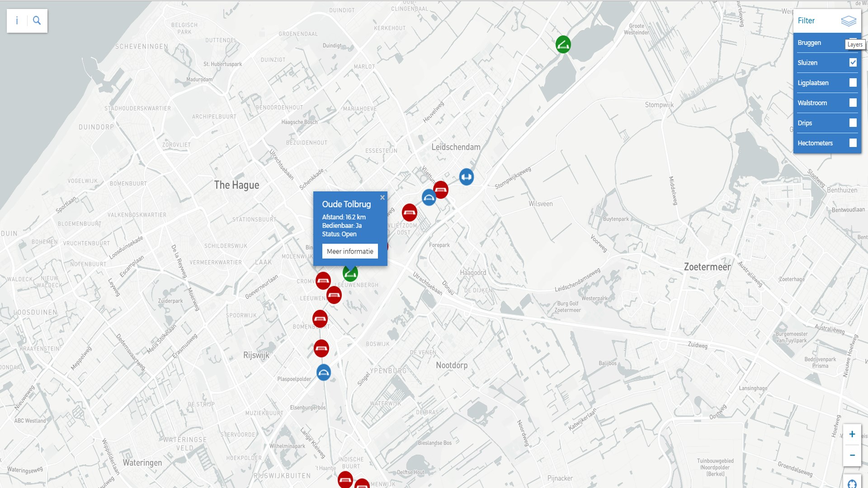
Task: Check the Drips checkbox
Action: tap(853, 123)
